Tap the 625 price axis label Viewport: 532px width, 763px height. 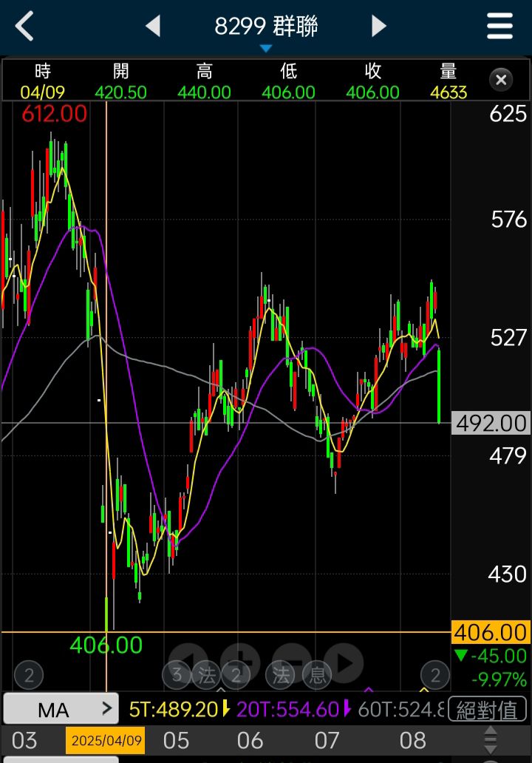(x=508, y=114)
